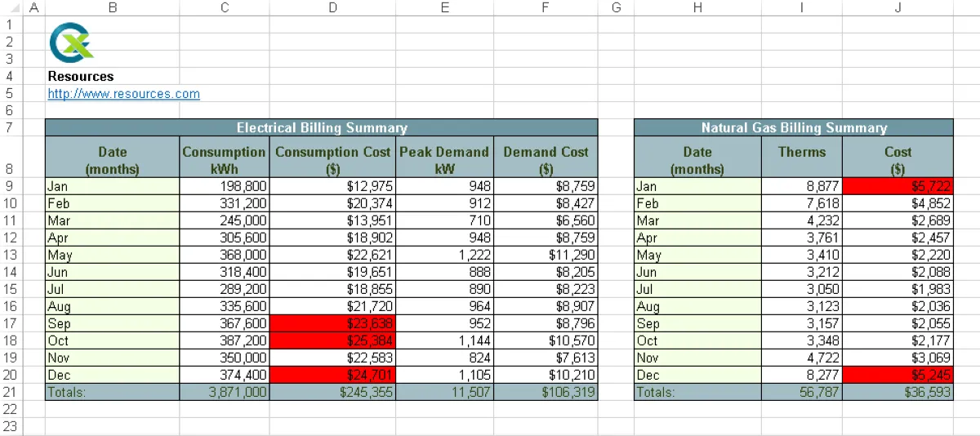Select the $18,902 Apr consumption cost
Screen dimensions: 980x436
pyautogui.click(x=332, y=238)
